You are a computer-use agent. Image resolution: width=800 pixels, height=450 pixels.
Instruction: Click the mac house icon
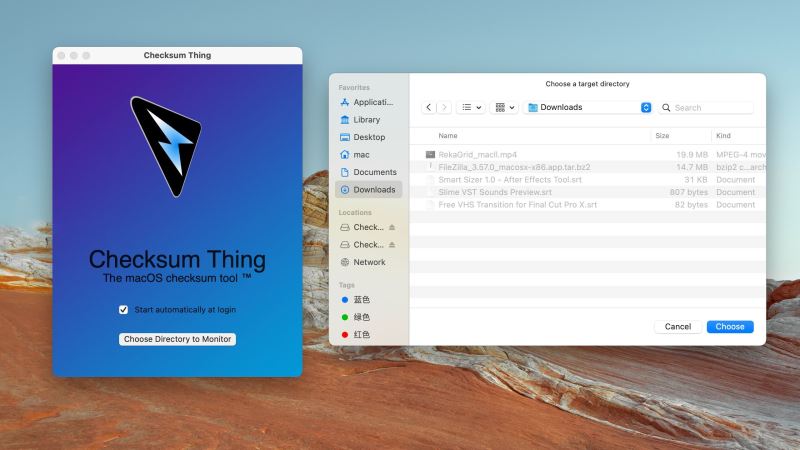point(345,155)
